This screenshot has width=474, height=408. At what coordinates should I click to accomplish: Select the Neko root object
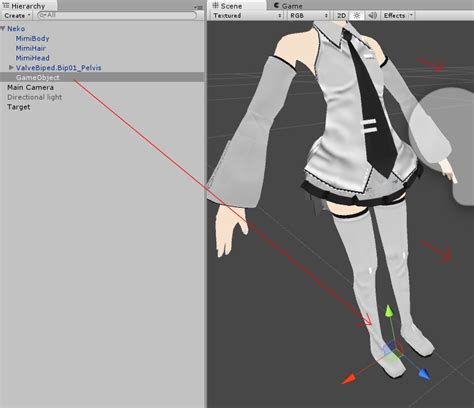click(16, 29)
